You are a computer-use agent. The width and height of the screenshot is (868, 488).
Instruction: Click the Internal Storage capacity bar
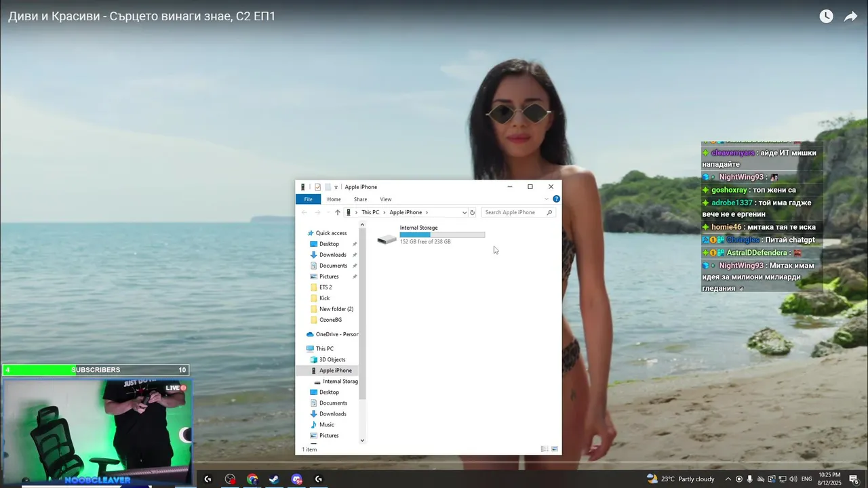[x=442, y=235]
